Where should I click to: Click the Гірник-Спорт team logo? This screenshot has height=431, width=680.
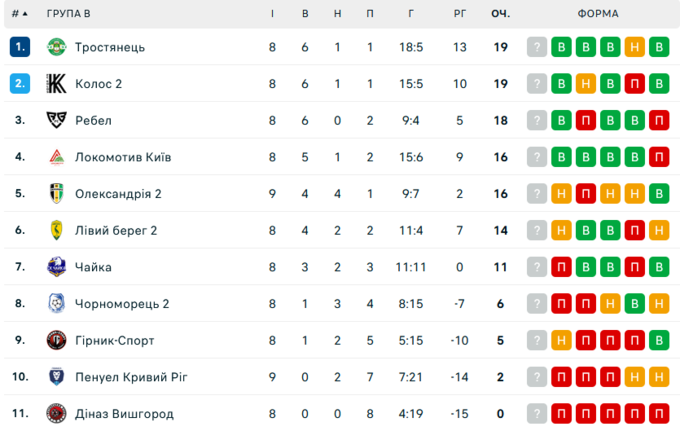tap(56, 340)
